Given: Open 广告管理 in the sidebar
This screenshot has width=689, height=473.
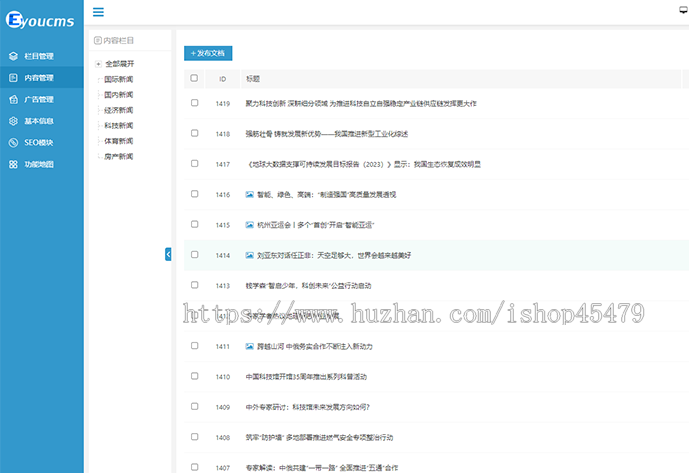Looking at the screenshot, I should click(42, 99).
